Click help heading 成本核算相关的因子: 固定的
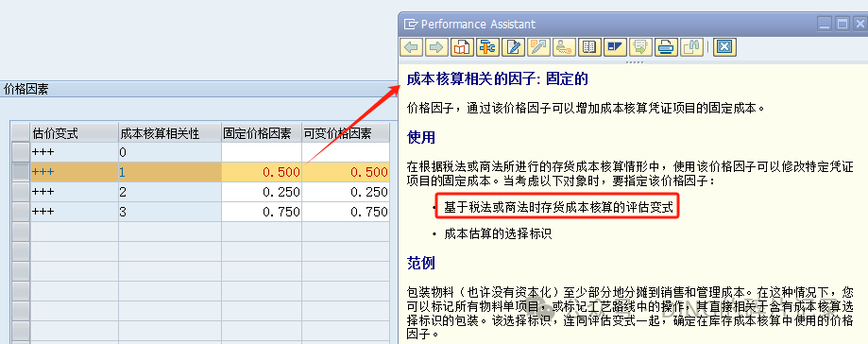Screen dimensions: 868x344 (497, 79)
